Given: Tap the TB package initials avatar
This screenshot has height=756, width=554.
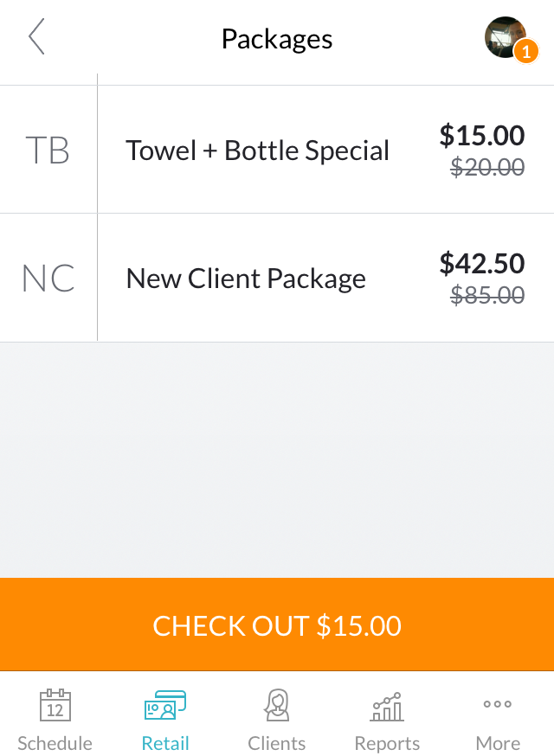Looking at the screenshot, I should coord(48,149).
